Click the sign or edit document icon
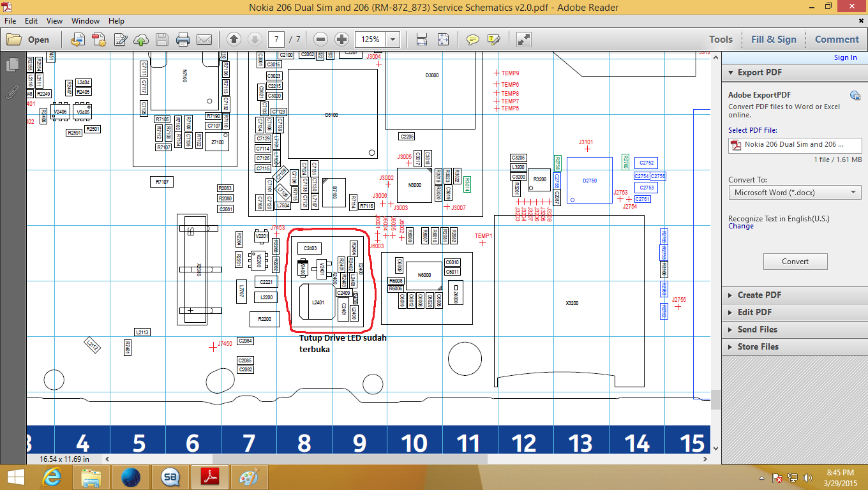Viewport: 868px width, 490px height. [x=119, y=40]
